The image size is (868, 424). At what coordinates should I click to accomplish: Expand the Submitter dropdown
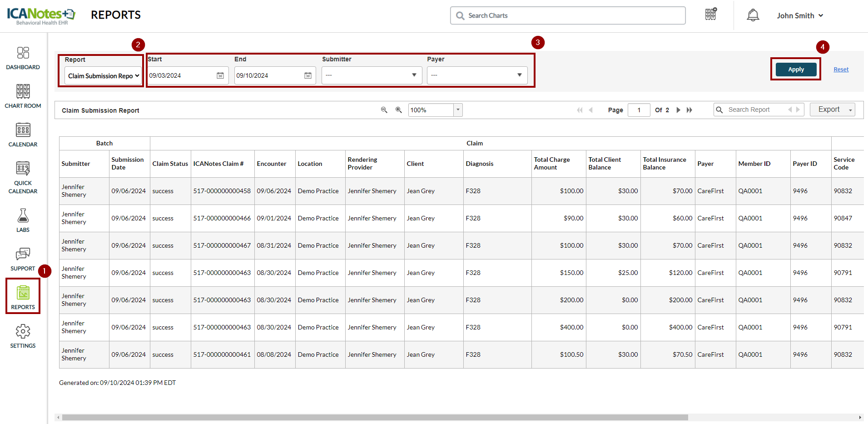click(372, 75)
